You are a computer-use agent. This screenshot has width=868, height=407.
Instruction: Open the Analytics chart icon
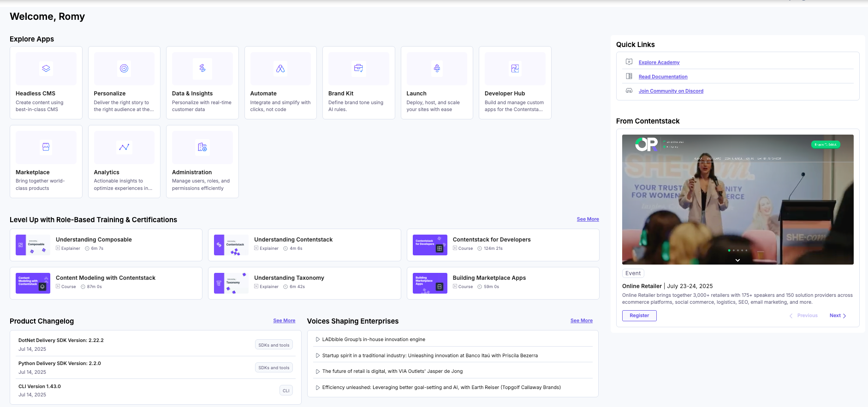click(124, 147)
